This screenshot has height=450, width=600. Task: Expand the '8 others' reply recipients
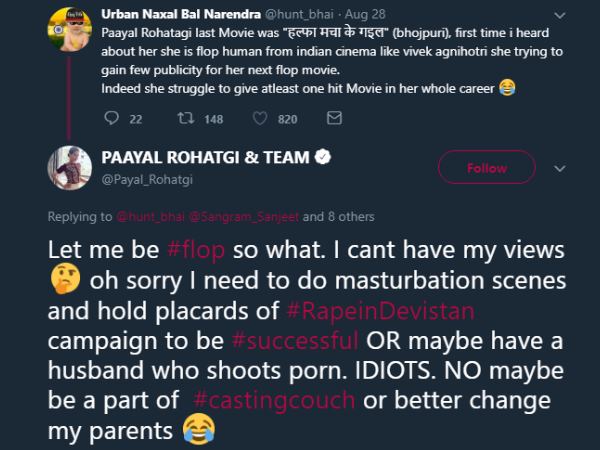coord(352,216)
